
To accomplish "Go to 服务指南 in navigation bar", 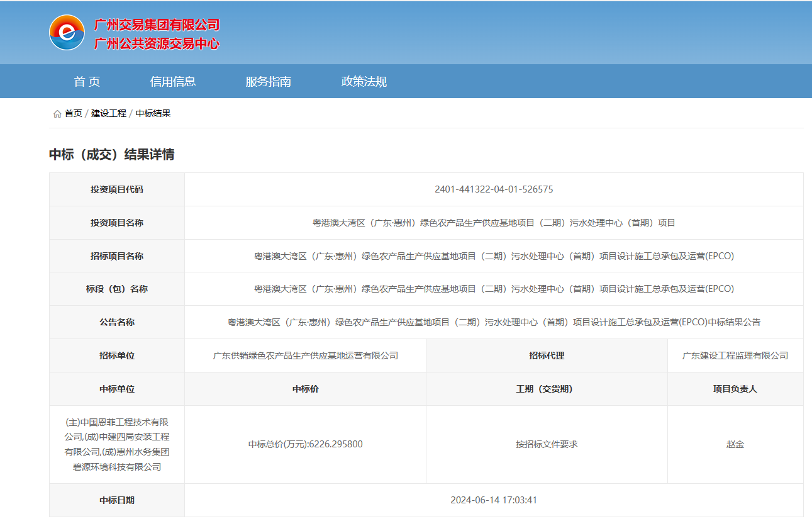I will coord(268,82).
